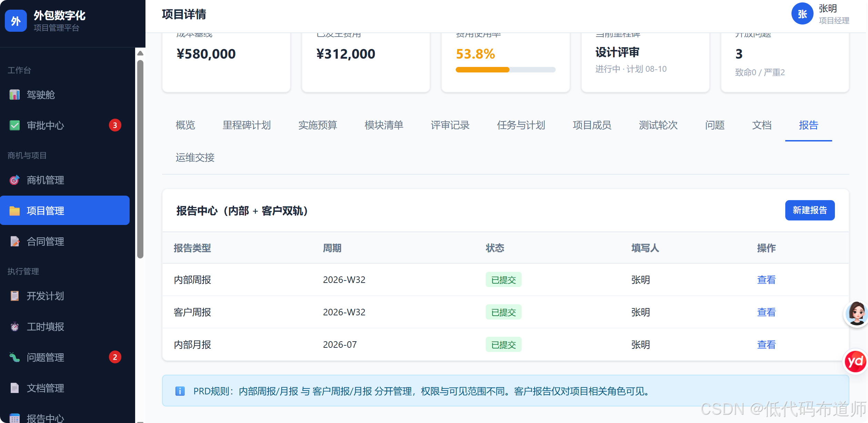868x423 pixels.
Task: View the 客户周报 report via 查看
Action: pyautogui.click(x=766, y=312)
